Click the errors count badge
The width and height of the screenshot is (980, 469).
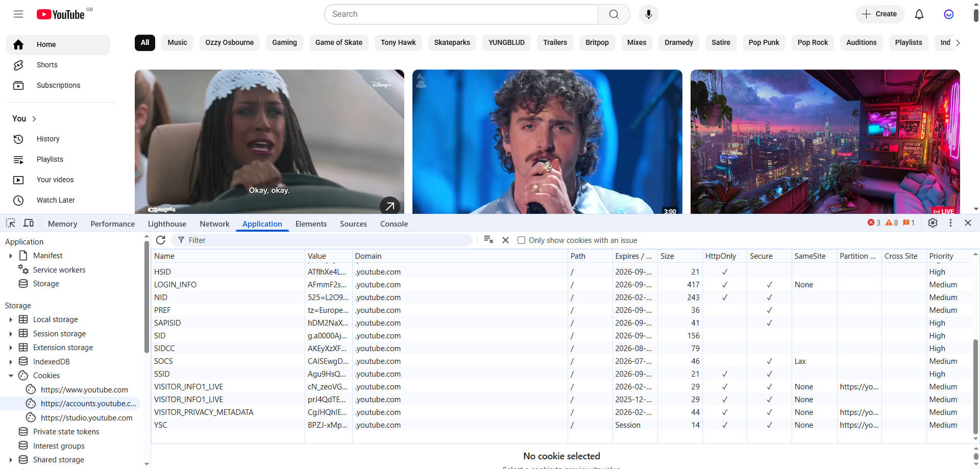(874, 223)
